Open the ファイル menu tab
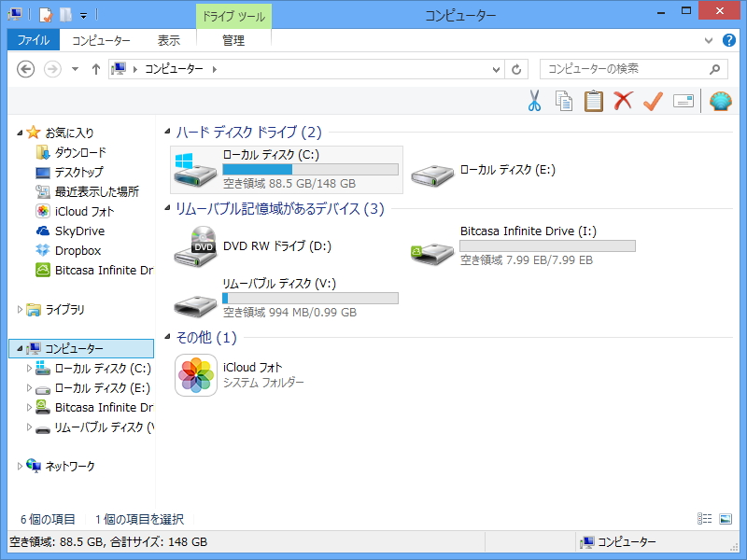Viewport: 747px width, 560px height. [x=34, y=40]
